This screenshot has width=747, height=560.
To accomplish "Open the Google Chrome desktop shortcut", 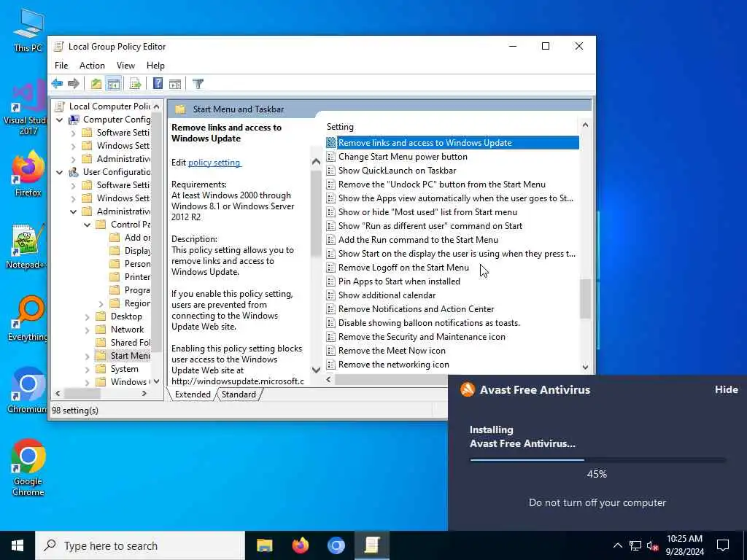I will point(28,467).
